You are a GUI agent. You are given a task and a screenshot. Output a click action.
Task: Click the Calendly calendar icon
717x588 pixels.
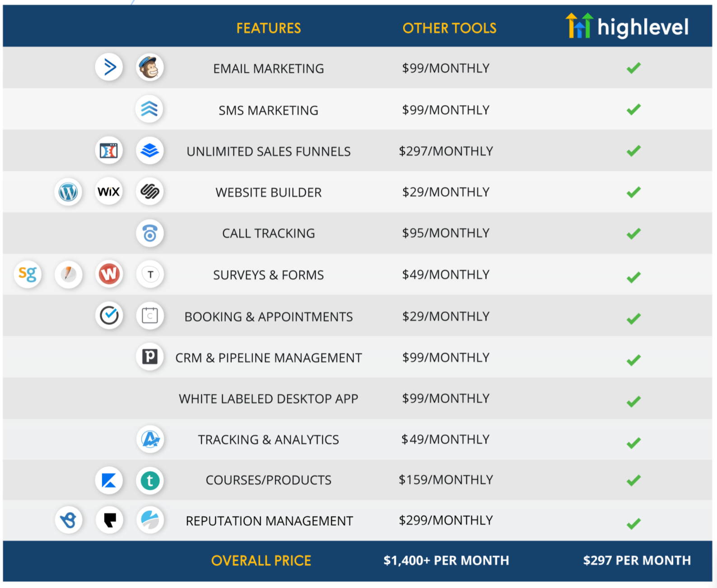149,315
